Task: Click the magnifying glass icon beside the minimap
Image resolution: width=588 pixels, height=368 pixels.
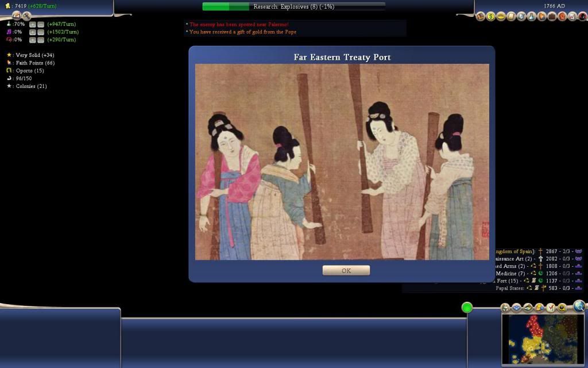Action: (579, 308)
